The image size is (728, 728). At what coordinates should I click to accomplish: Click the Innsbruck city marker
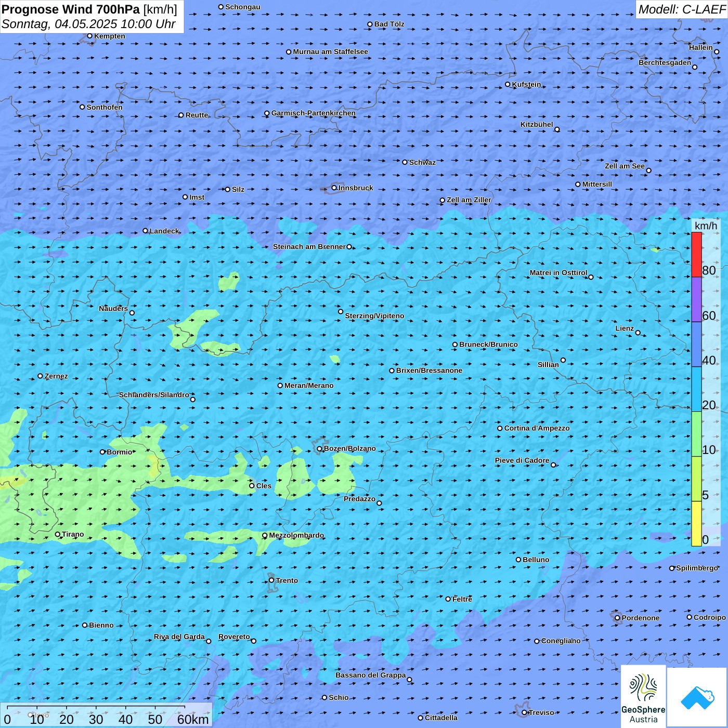[334, 188]
